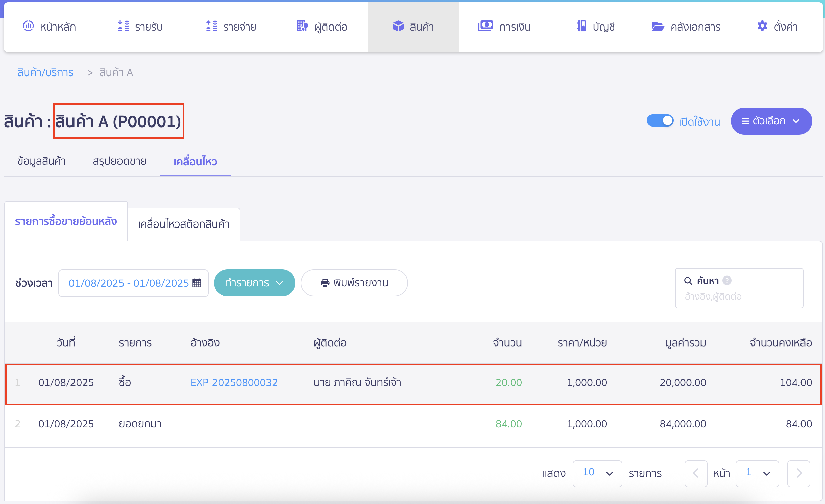825x504 pixels.
Task: Open the คลังเอกสาร menu label
Action: pyautogui.click(x=695, y=27)
